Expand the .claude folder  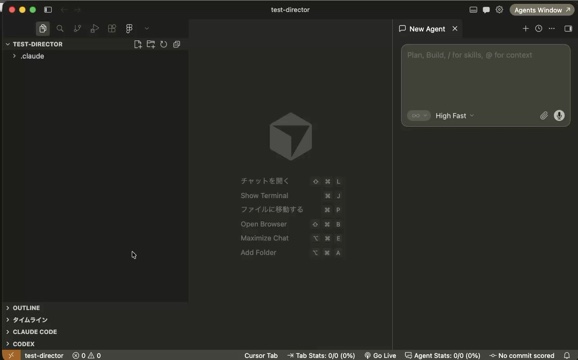(14, 56)
